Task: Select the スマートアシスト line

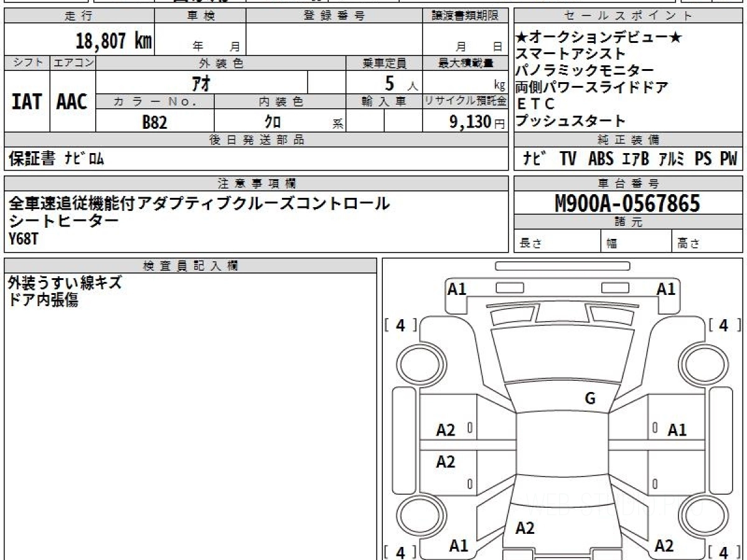Action: pyautogui.click(x=571, y=54)
